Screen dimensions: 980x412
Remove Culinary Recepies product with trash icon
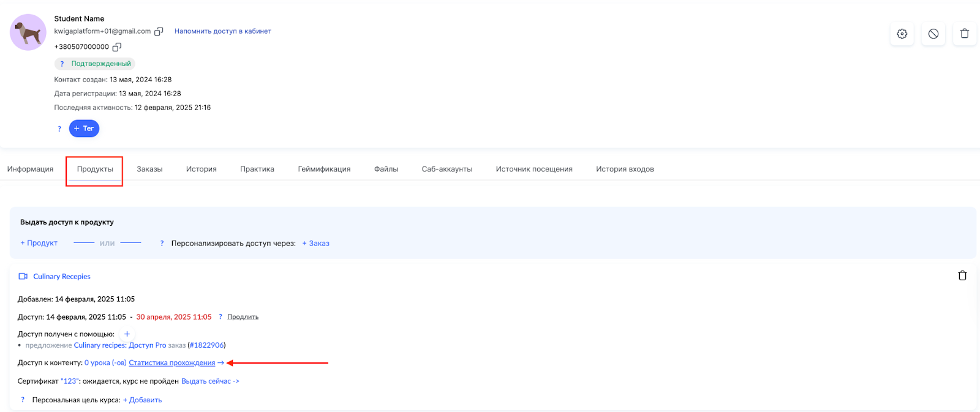point(962,275)
